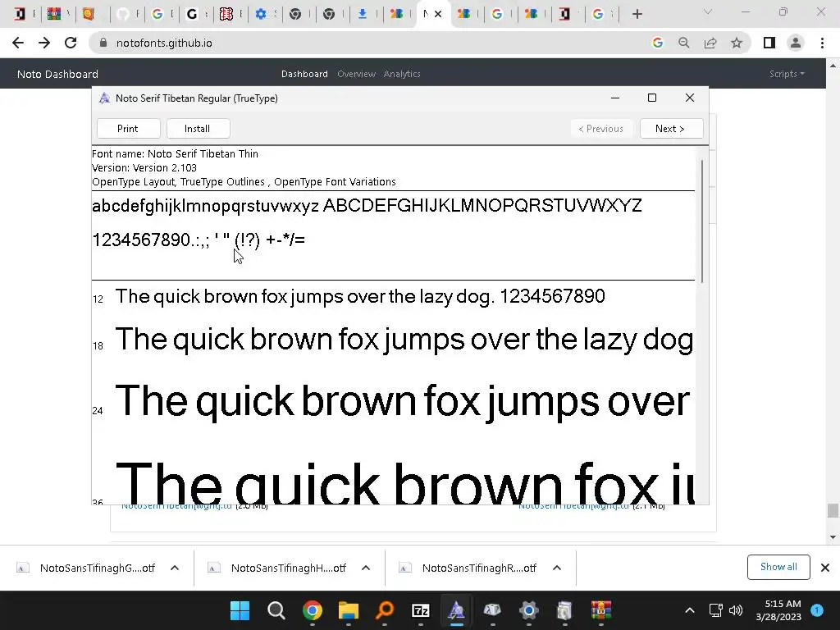Image resolution: width=840 pixels, height=630 pixels.
Task: Open the orange magnifier taskbar app
Action: [x=385, y=610]
